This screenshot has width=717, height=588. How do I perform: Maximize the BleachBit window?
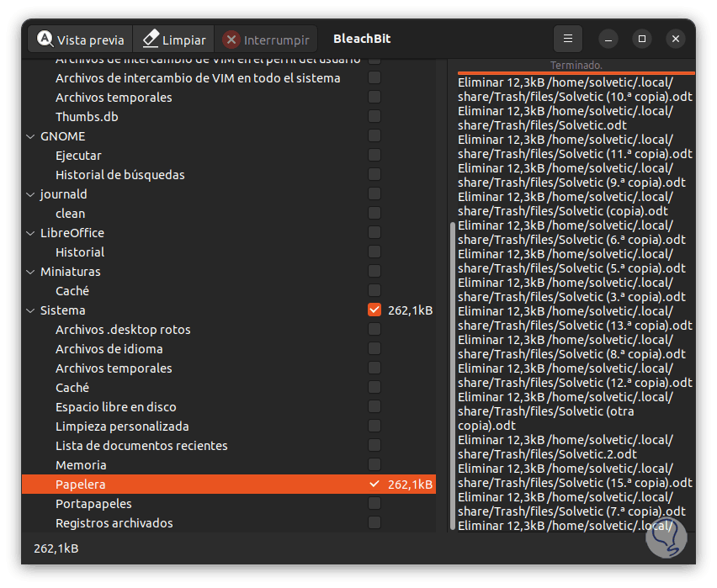click(x=642, y=39)
